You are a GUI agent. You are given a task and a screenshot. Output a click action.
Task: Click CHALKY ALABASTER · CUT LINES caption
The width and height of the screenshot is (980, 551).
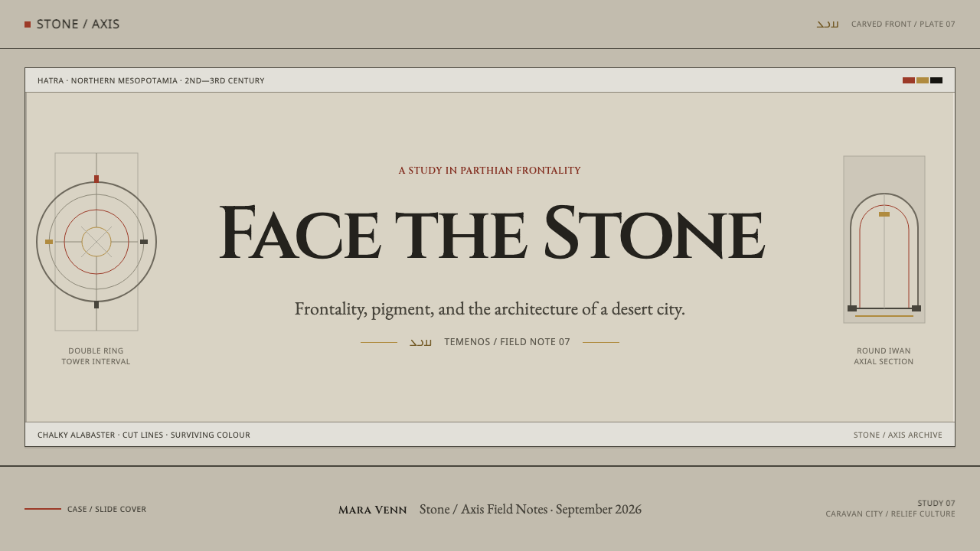[144, 435]
